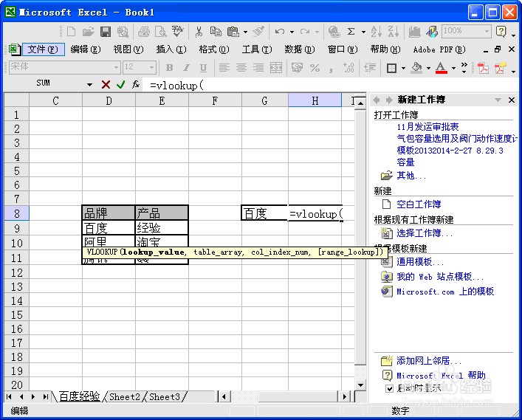
Task: Click the 选择工作簿... link
Action: [424, 233]
